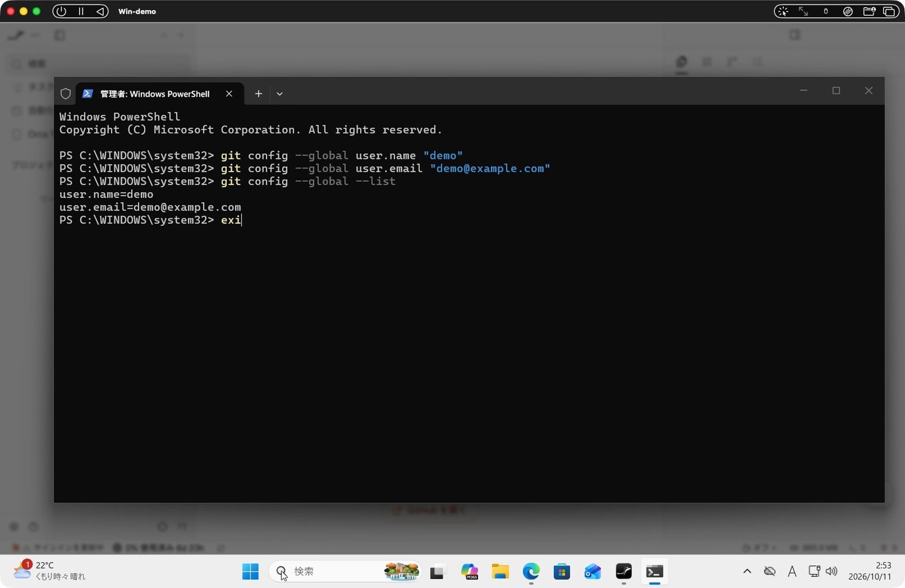The image size is (905, 588).
Task: Open the USB devices menu in the VM toolbar
Action: tap(826, 11)
